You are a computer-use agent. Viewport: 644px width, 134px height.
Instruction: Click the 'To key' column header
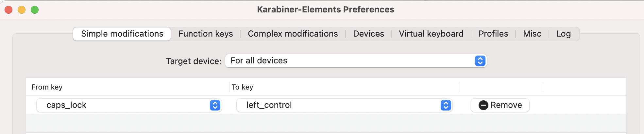tap(242, 87)
